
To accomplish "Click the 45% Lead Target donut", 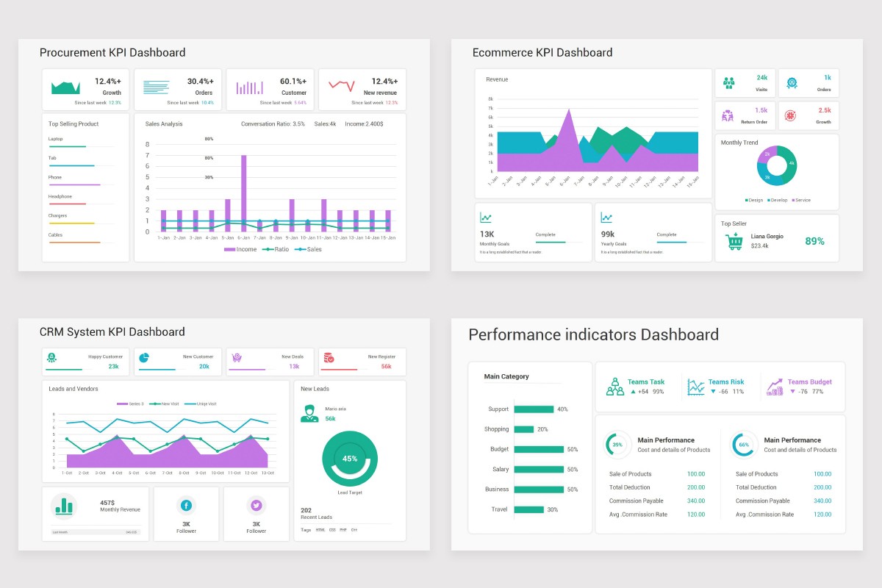I will (350, 459).
